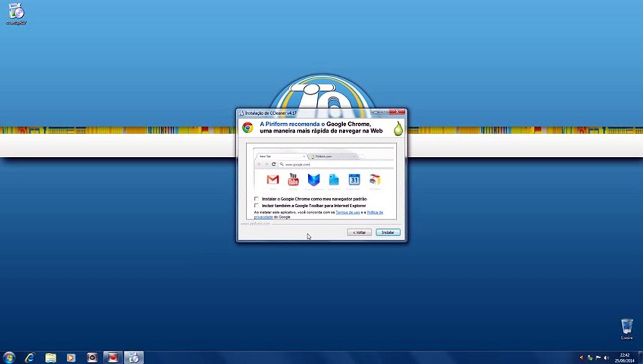The image size is (643, 364).
Task: Click the red screen recorder taskbar icon
Action: (113, 357)
